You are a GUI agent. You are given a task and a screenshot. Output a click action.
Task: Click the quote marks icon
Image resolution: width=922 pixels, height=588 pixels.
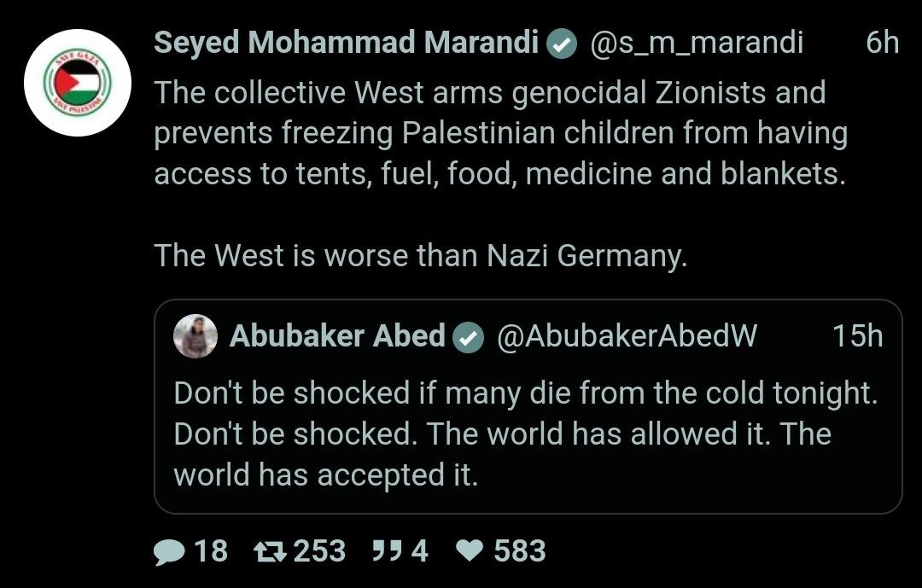pos(388,551)
